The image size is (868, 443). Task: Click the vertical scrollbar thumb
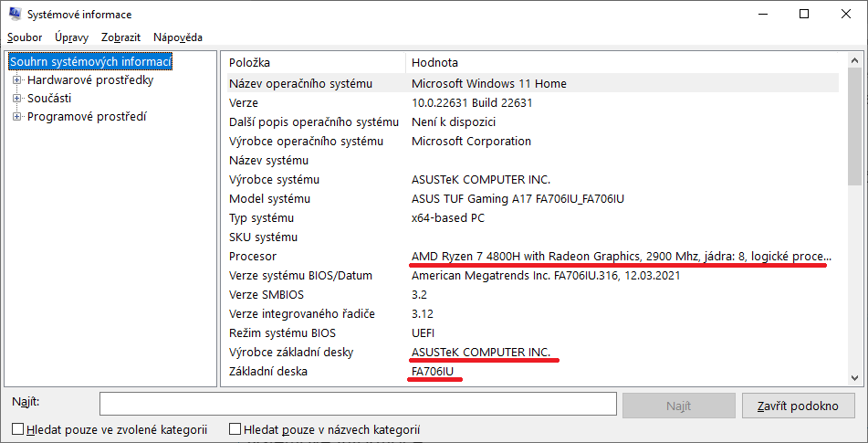coord(854,126)
